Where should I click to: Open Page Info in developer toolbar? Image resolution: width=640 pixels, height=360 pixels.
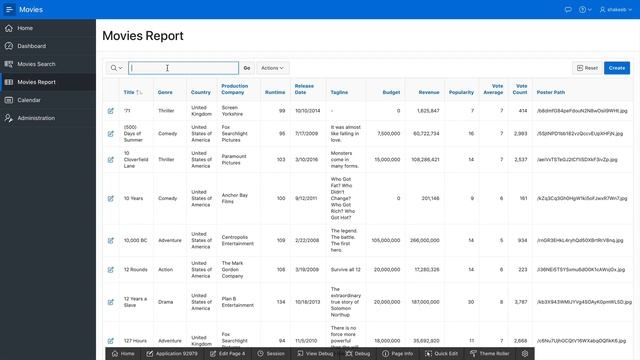pyautogui.click(x=398, y=353)
